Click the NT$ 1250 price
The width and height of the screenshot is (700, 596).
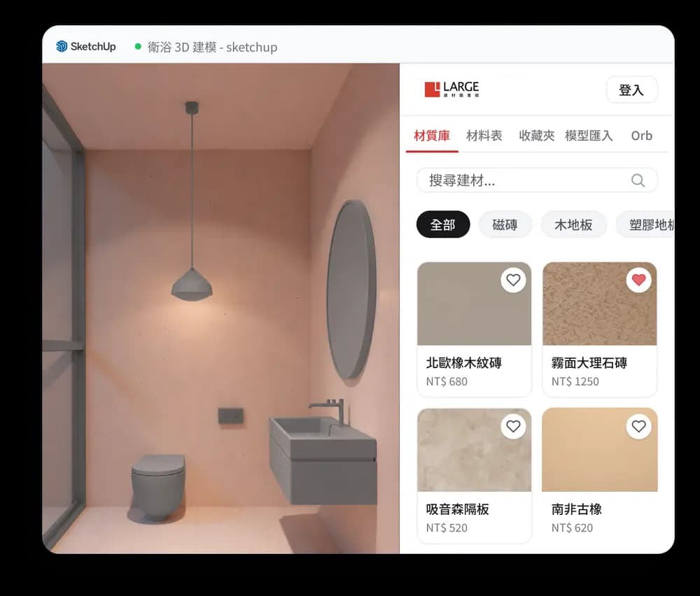tap(575, 381)
